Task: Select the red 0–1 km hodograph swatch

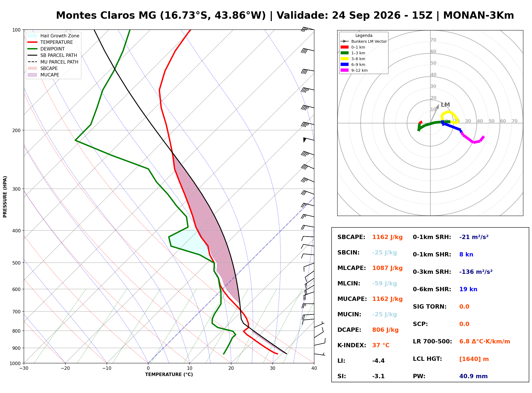Action: click(x=344, y=47)
